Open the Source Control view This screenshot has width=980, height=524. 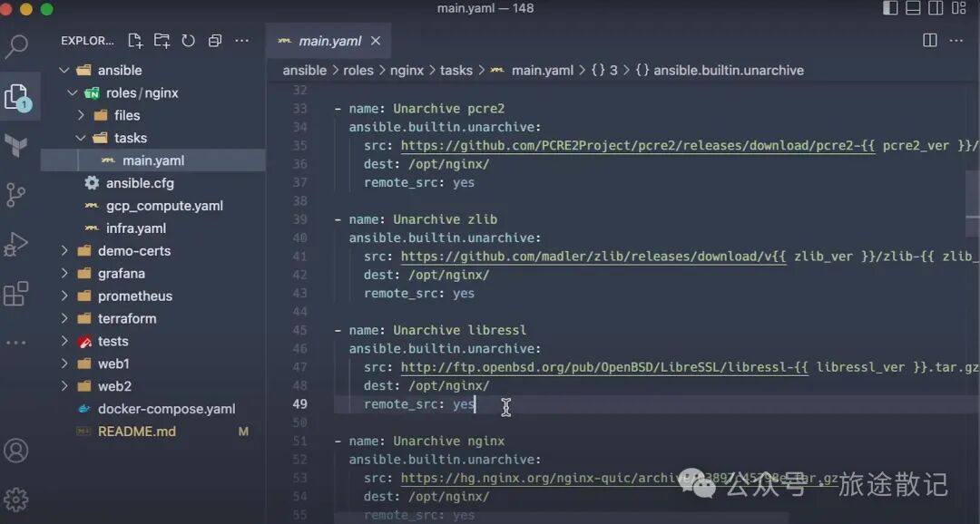15,195
